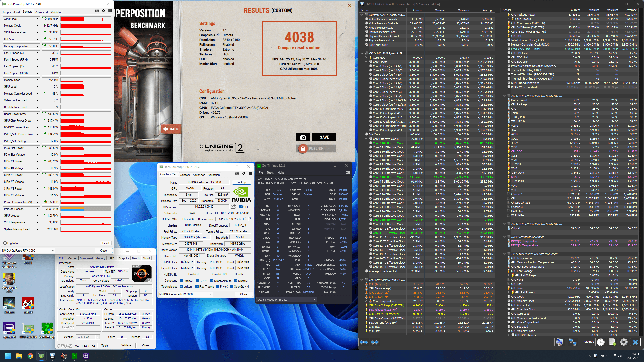This screenshot has height=362, width=644.
Task: Toggle the UEFI checkbox
Action: tap(241, 207)
